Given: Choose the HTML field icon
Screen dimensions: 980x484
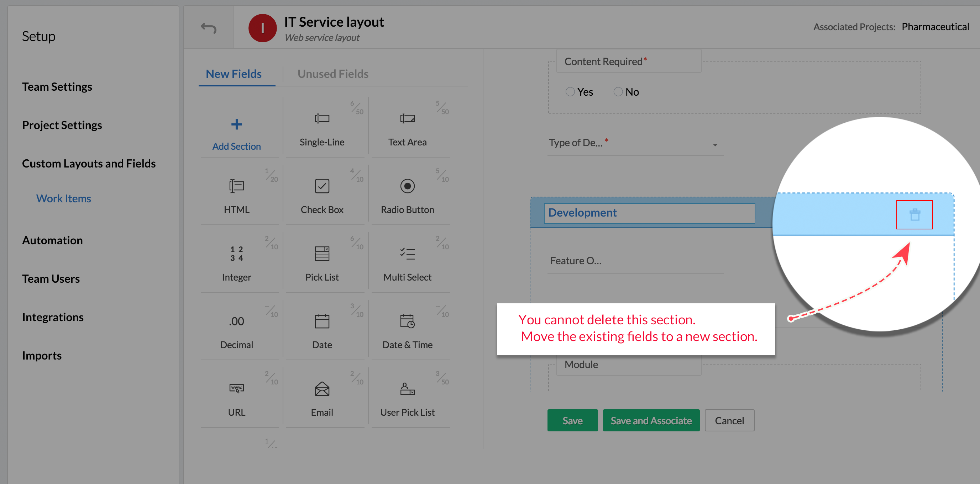Looking at the screenshot, I should point(236,186).
